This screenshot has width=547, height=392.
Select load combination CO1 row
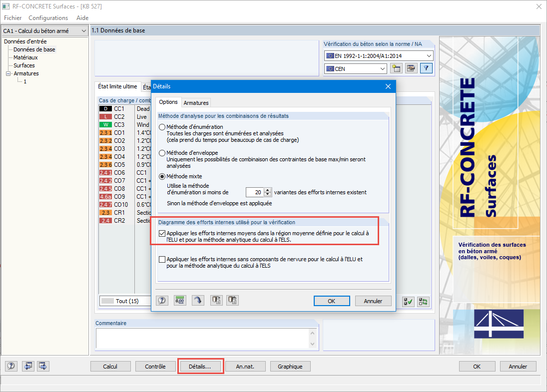[x=125, y=133]
